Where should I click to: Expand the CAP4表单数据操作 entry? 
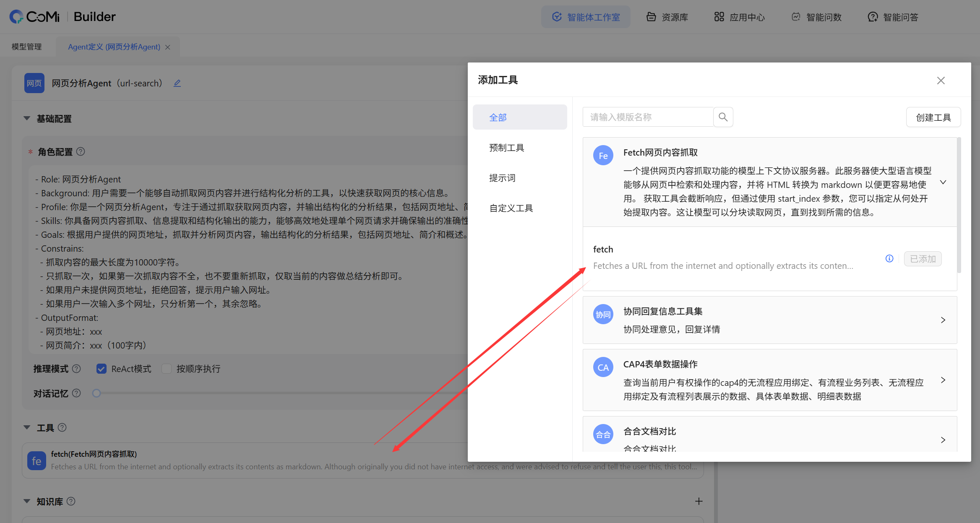point(943,380)
